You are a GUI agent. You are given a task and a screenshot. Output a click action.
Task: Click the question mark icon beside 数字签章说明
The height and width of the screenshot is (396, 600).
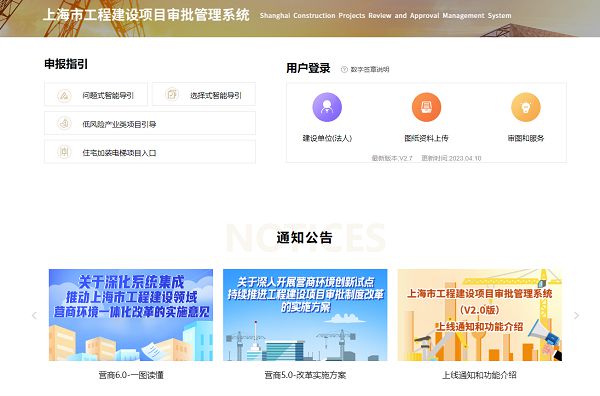[x=344, y=69]
